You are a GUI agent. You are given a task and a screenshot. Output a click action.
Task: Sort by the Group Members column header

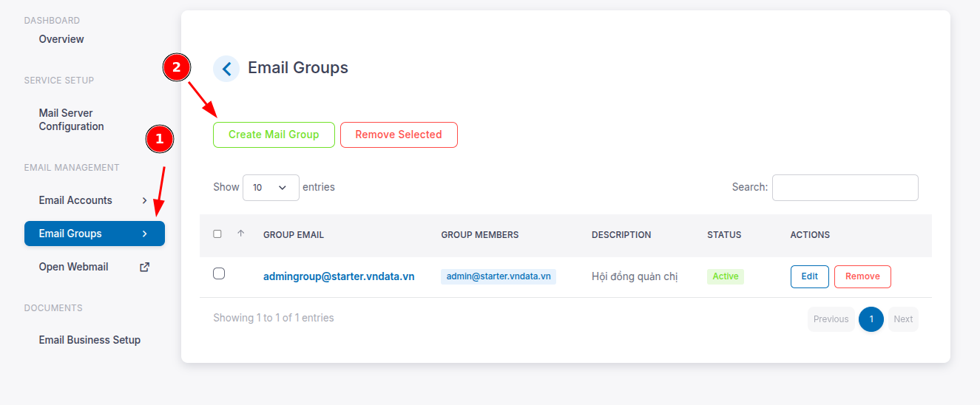click(480, 235)
